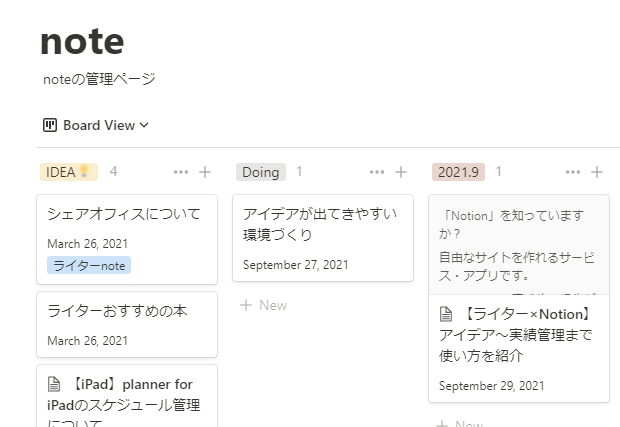Click the 2021.9 group label
The width and height of the screenshot is (620, 427).
458,172
